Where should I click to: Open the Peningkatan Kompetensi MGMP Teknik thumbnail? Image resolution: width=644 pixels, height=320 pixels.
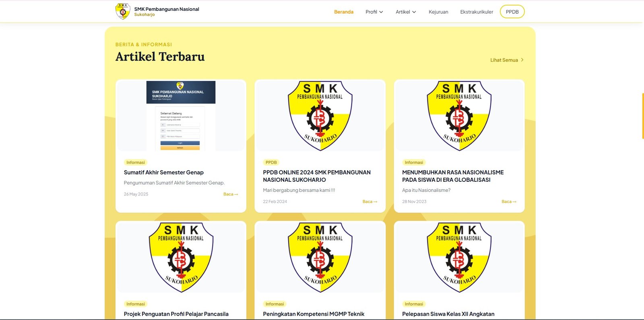pyautogui.click(x=320, y=257)
